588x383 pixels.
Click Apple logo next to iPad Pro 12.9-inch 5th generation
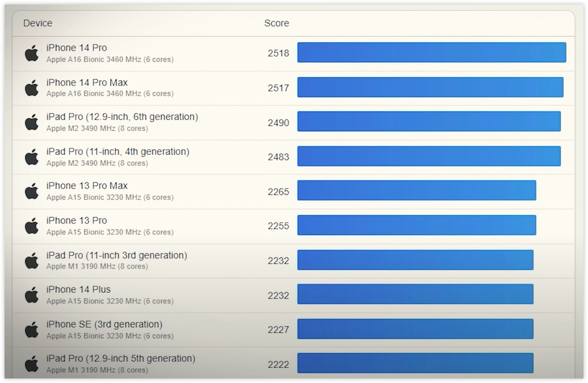[x=32, y=364]
